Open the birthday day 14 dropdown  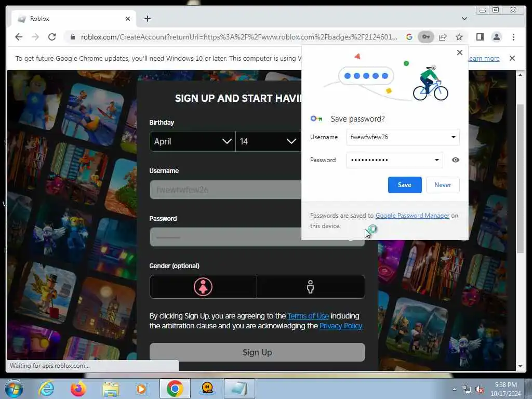click(x=268, y=141)
